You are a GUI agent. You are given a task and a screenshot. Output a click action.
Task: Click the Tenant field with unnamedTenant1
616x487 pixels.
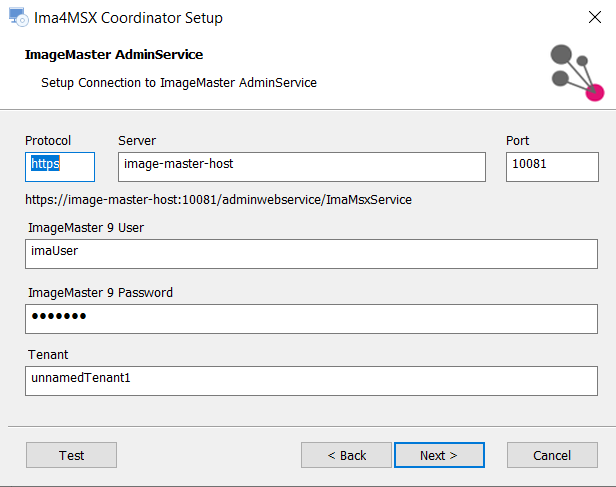point(312,381)
